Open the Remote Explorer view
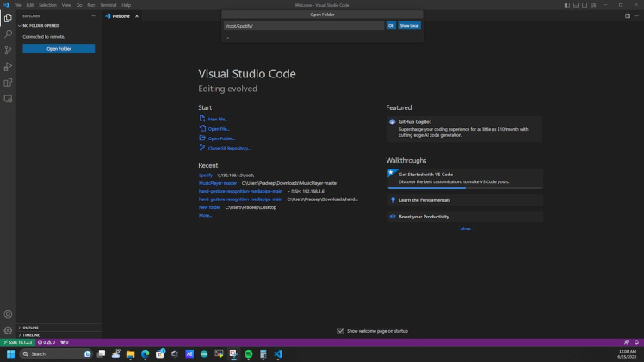644x362 pixels. 8,99
